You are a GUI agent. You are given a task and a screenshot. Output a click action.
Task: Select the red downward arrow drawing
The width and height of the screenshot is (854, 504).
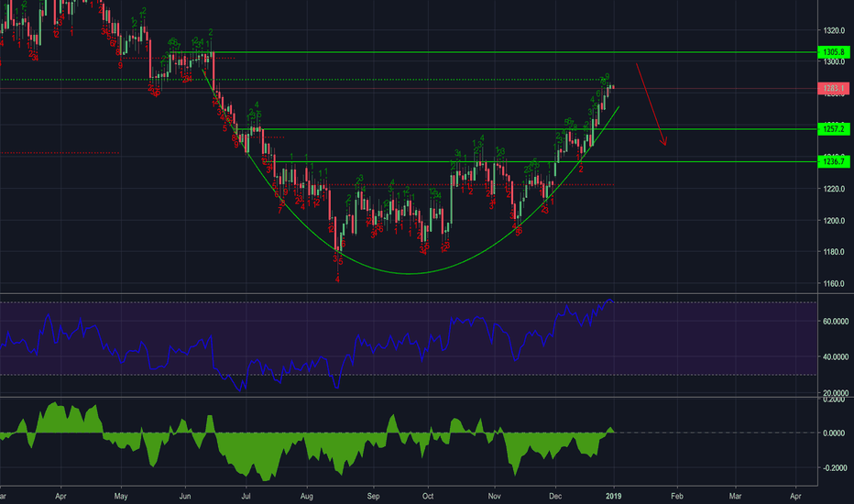pyautogui.click(x=651, y=104)
